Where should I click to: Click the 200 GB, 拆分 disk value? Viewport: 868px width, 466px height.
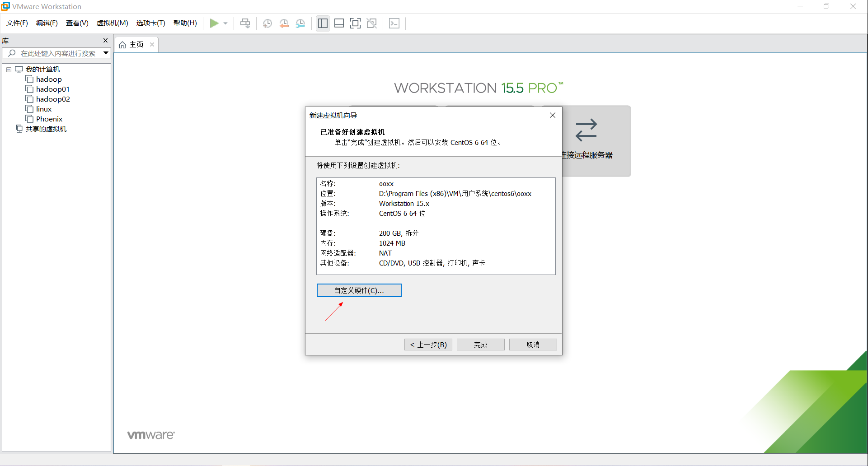tap(399, 233)
